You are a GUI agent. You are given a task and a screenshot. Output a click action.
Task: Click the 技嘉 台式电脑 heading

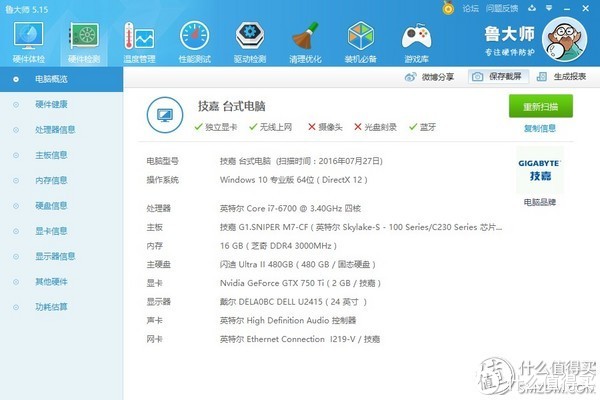click(232, 106)
